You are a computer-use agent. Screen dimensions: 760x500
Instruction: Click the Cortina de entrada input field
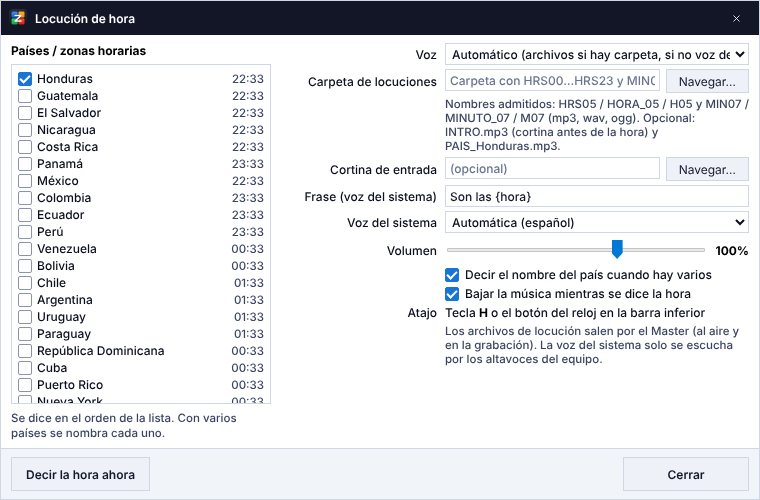[x=552, y=169]
